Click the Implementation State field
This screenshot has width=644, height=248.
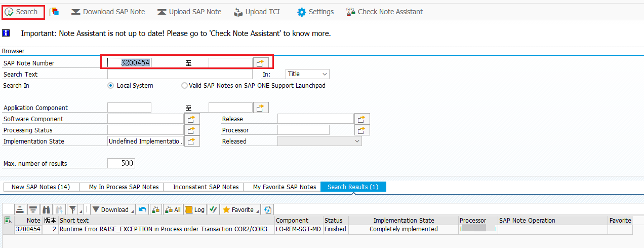click(x=145, y=141)
